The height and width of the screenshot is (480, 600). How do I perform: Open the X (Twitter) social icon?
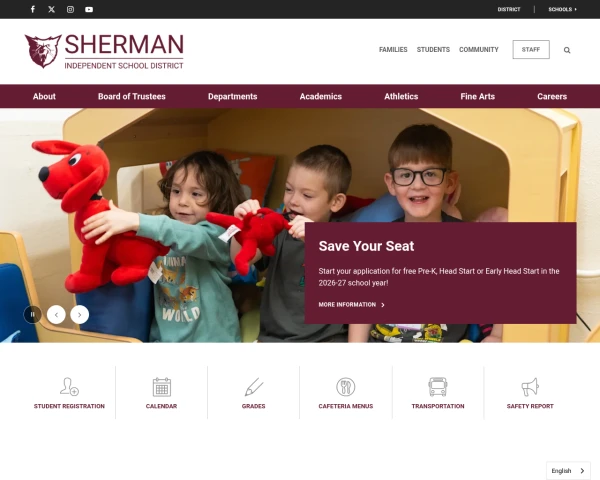pyautogui.click(x=52, y=9)
